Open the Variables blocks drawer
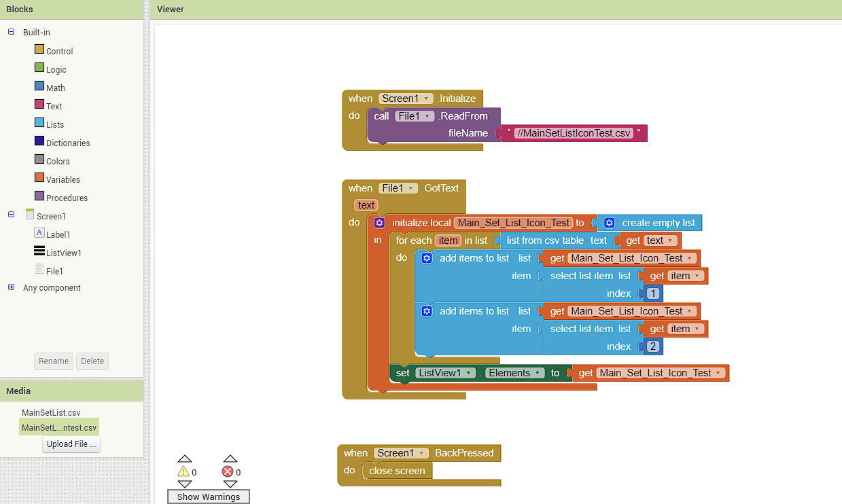The image size is (842, 504). click(x=63, y=179)
